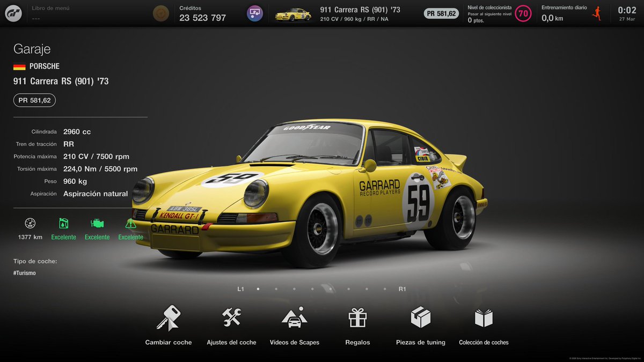Viewport: 644px width, 362px height.
Task: Select the Regalos label
Action: (x=357, y=342)
